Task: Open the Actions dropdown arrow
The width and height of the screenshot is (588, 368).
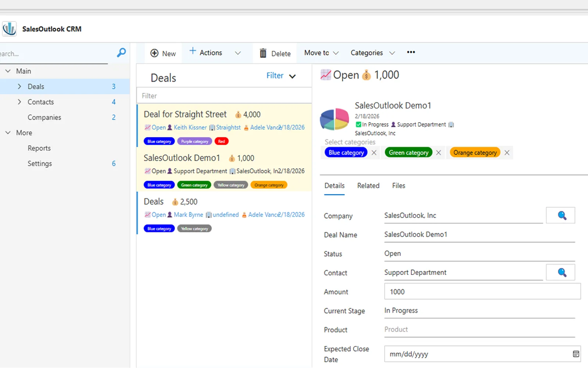Action: tap(238, 53)
